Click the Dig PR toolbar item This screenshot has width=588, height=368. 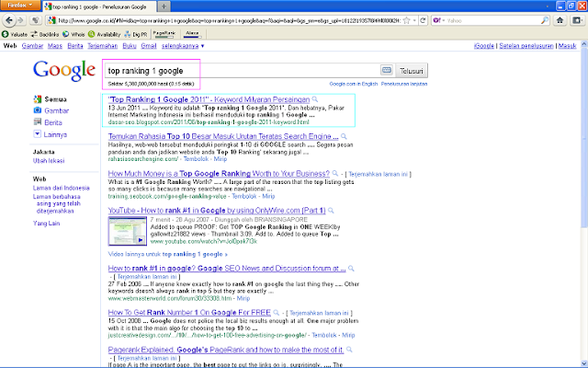(136, 34)
